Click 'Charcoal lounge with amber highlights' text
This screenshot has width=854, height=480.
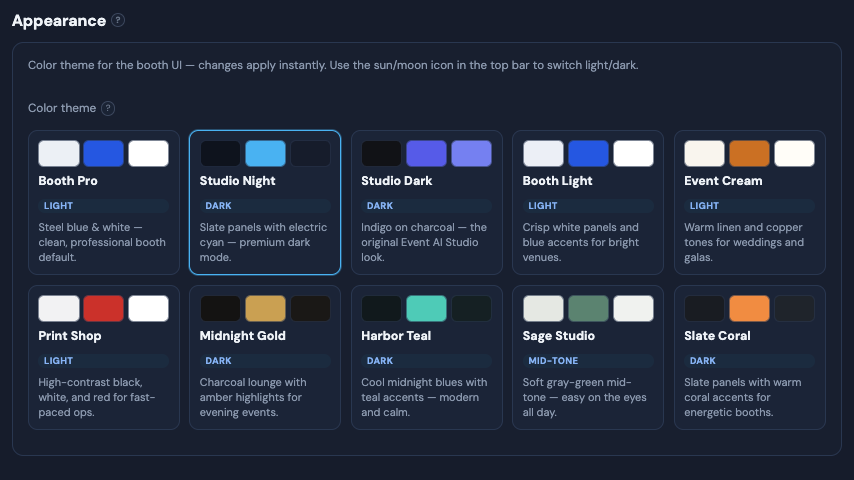tap(253, 397)
